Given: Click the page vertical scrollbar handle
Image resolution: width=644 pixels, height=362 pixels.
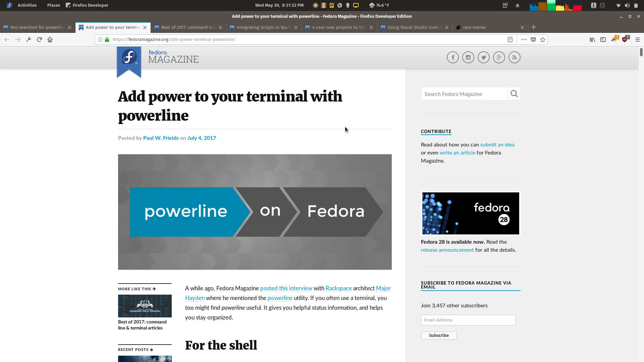Looking at the screenshot, I should coord(641,52).
